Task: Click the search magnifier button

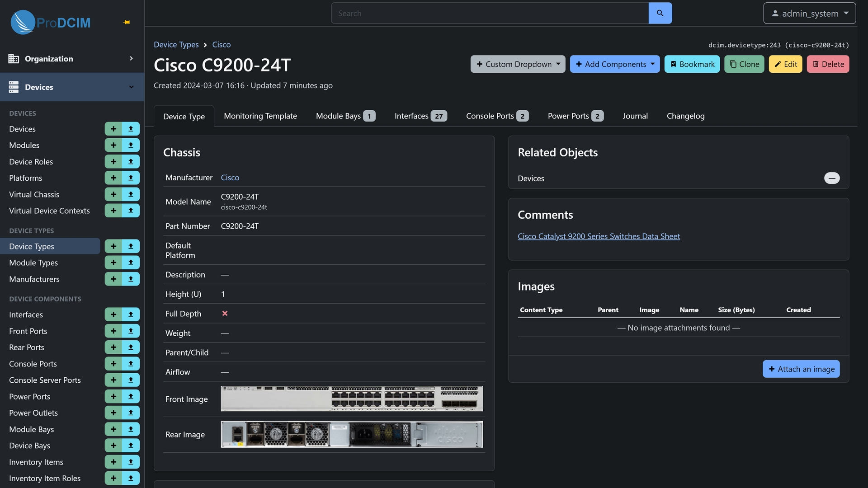Action: 660,13
